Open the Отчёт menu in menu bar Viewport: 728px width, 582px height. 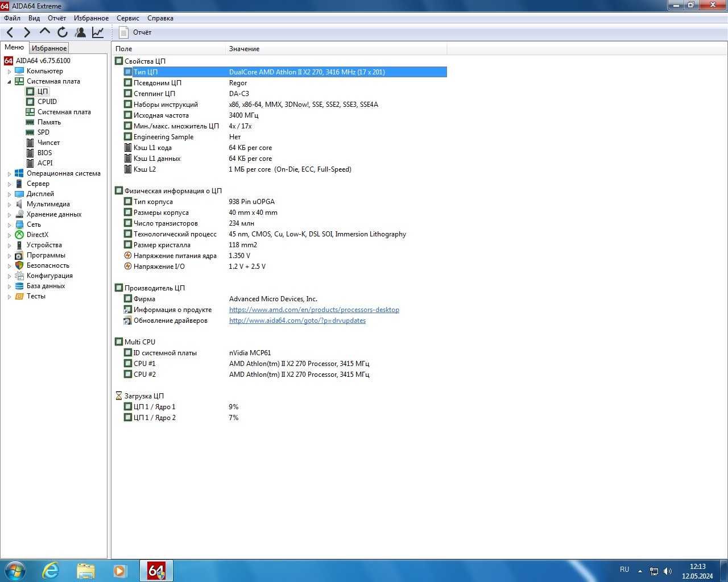pyautogui.click(x=57, y=18)
